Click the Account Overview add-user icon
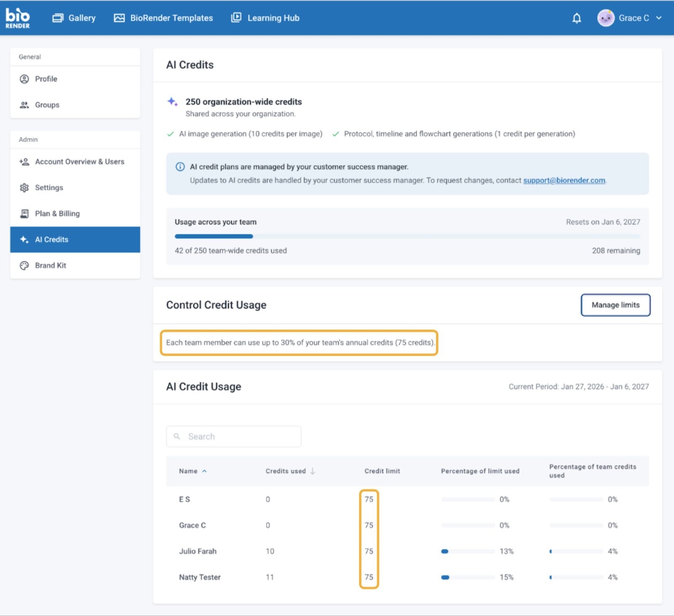 tap(24, 162)
